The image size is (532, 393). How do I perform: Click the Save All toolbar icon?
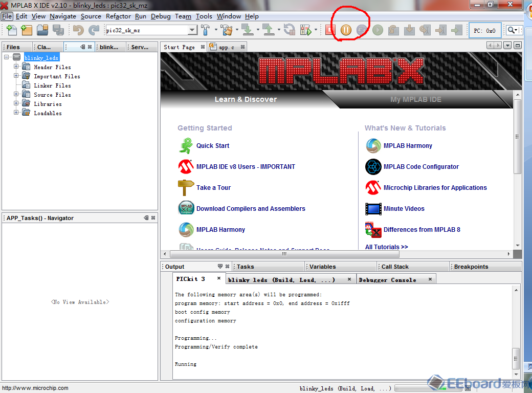point(58,30)
